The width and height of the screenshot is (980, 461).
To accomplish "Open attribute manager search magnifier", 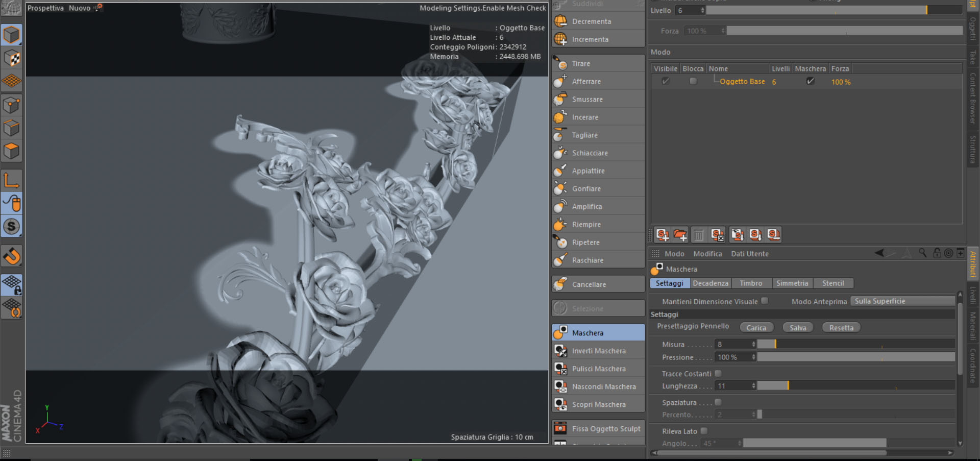I will click(x=923, y=253).
